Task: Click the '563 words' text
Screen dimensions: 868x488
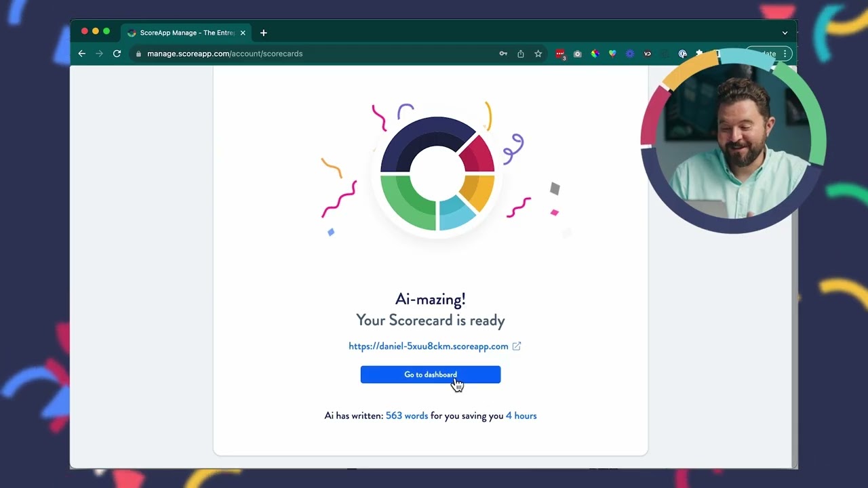Action: click(x=407, y=416)
